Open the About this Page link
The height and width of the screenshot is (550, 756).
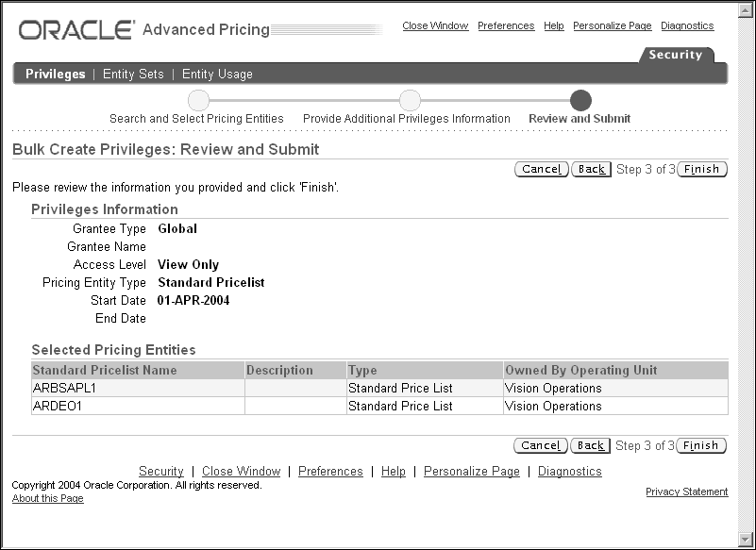coord(48,498)
